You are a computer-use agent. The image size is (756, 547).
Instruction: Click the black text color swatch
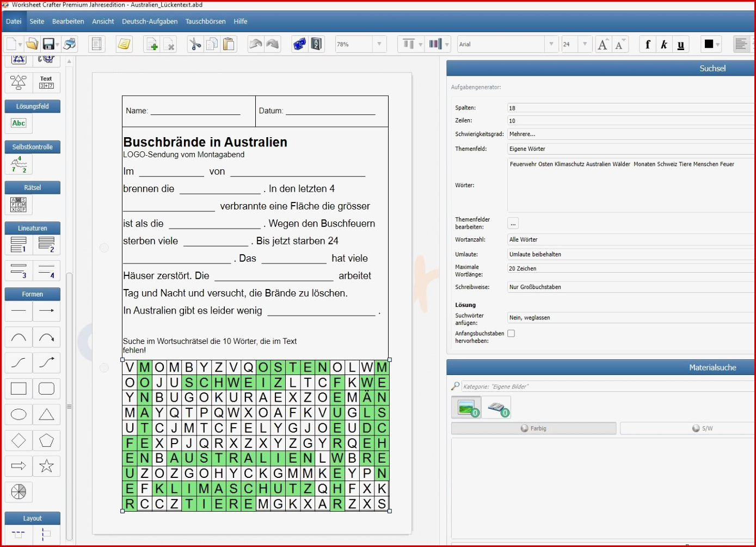tap(709, 45)
